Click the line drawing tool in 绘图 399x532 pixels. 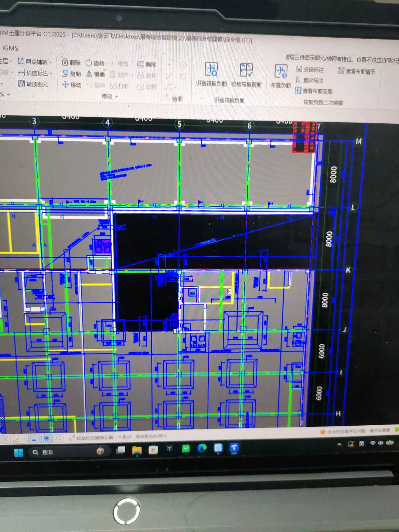click(x=169, y=76)
